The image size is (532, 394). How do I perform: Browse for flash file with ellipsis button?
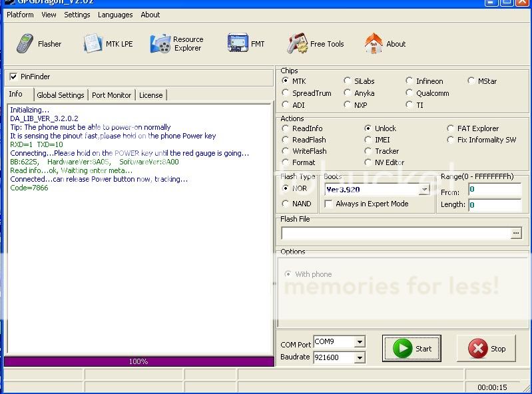click(516, 234)
